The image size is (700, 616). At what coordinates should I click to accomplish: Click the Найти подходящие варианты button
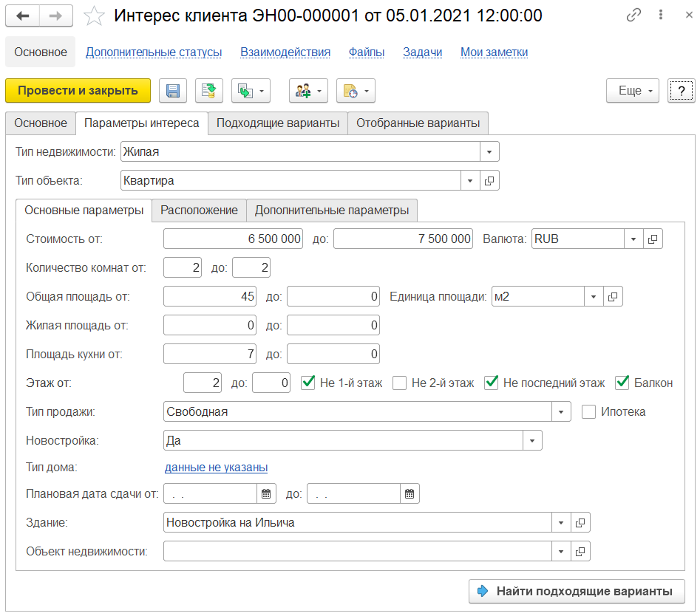[x=577, y=591]
